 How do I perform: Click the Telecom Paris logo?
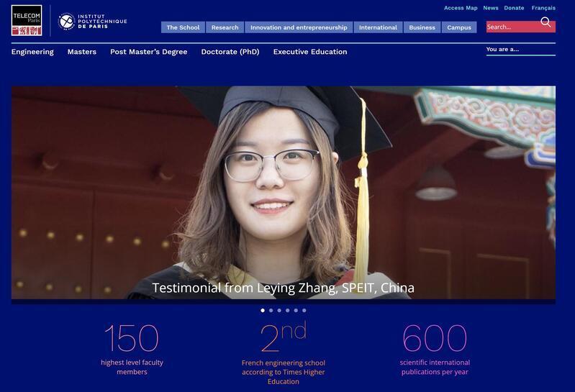27,20
